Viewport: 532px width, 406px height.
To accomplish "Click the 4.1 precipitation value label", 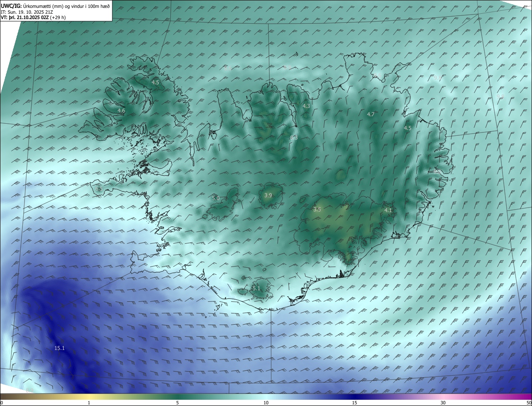I will [388, 210].
